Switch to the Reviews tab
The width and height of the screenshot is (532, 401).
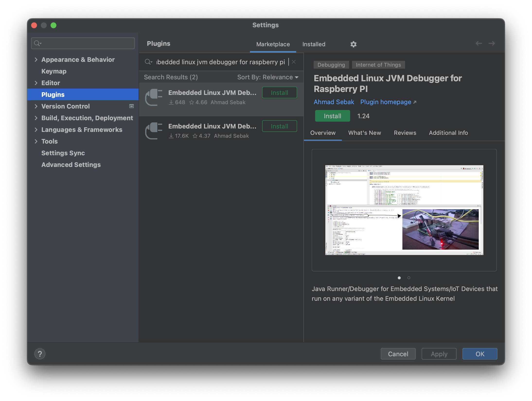tap(405, 133)
